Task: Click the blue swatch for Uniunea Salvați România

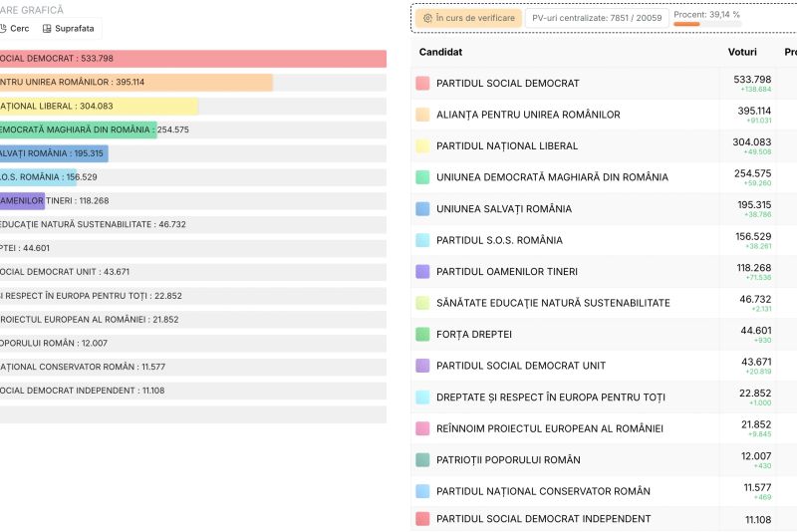Action: (x=422, y=209)
